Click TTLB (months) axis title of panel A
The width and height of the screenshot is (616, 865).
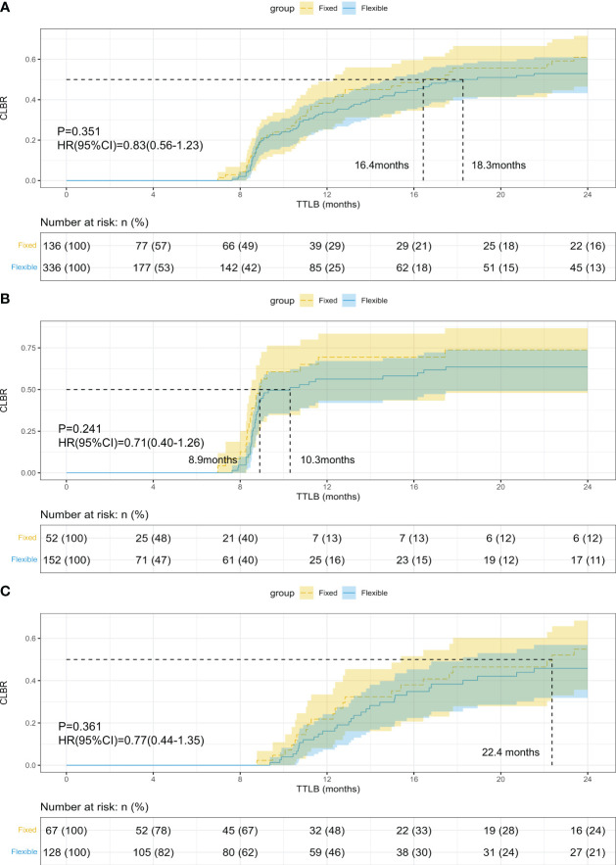tap(328, 204)
